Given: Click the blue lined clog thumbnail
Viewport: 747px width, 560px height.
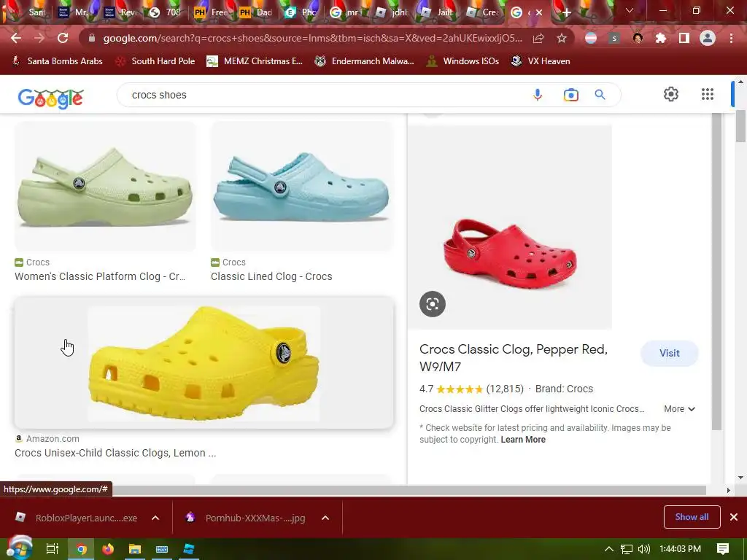Looking at the screenshot, I should click(302, 186).
